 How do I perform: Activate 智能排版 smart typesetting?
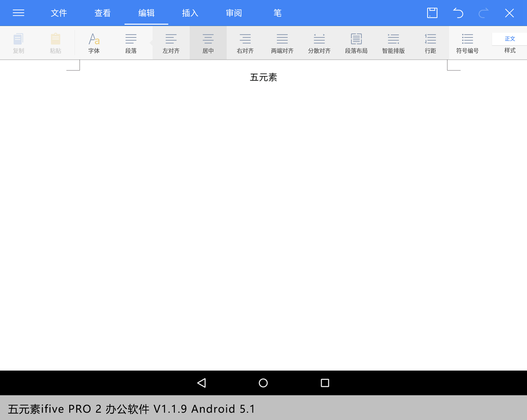(393, 43)
